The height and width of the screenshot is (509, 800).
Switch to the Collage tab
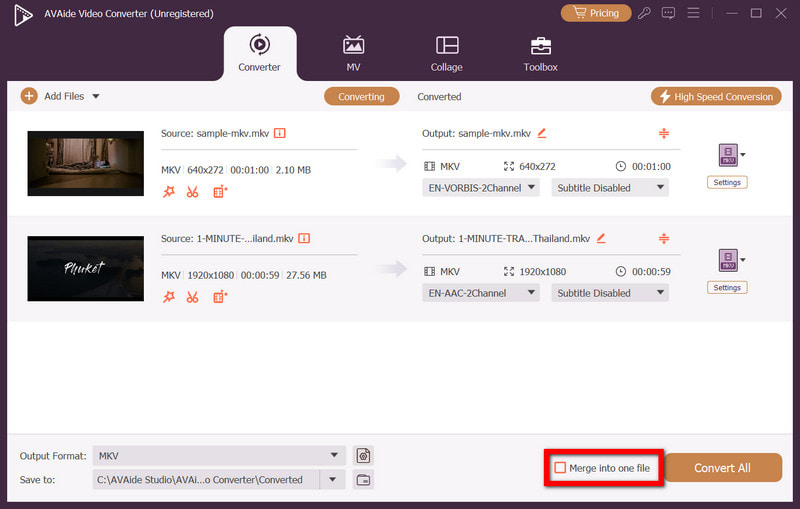click(x=446, y=54)
